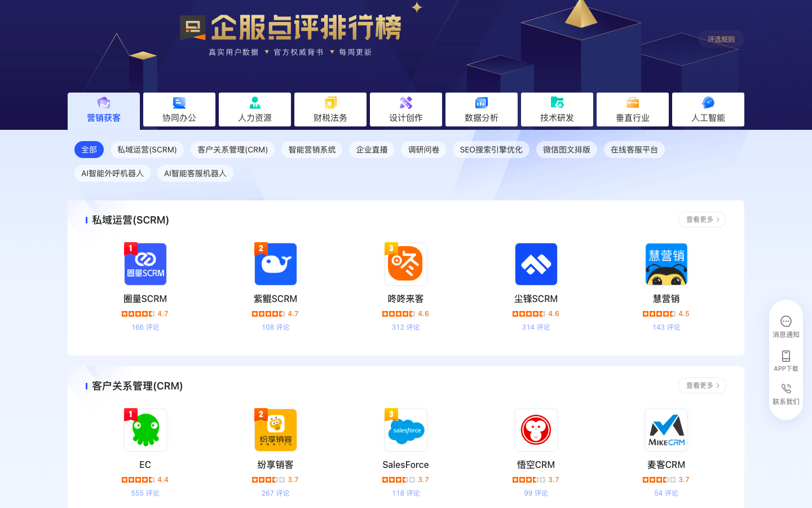
Task: Filter by SEO搜索引擎优化 chip
Action: (491, 150)
